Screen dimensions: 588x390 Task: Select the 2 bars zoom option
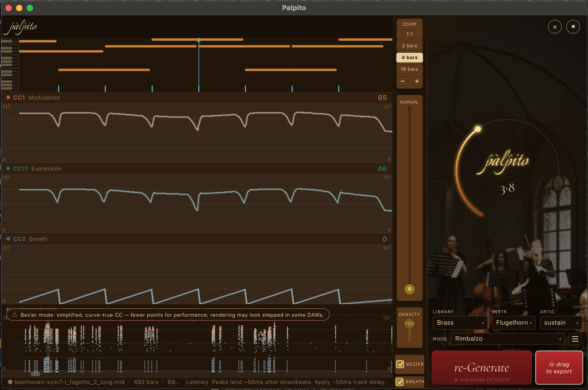pyautogui.click(x=409, y=46)
